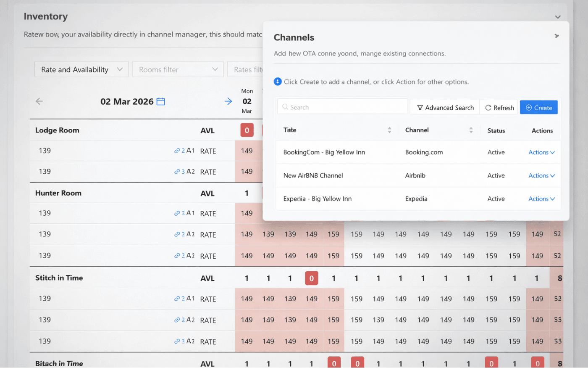Open the calendar icon beside 02 Mar 2026

[x=161, y=101]
